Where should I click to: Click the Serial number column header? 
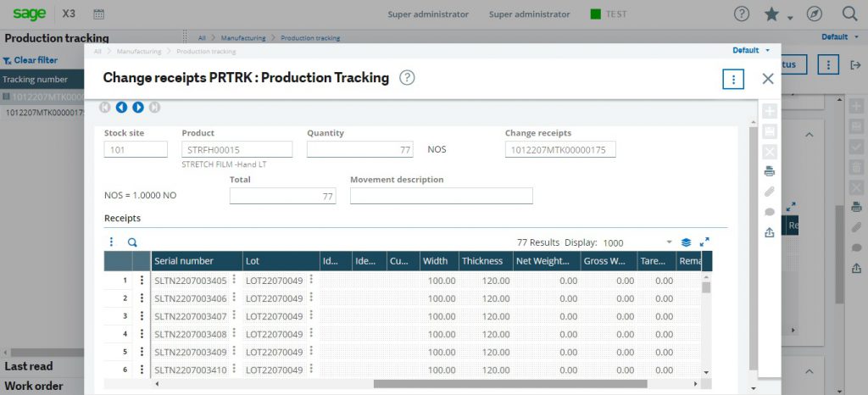point(184,261)
